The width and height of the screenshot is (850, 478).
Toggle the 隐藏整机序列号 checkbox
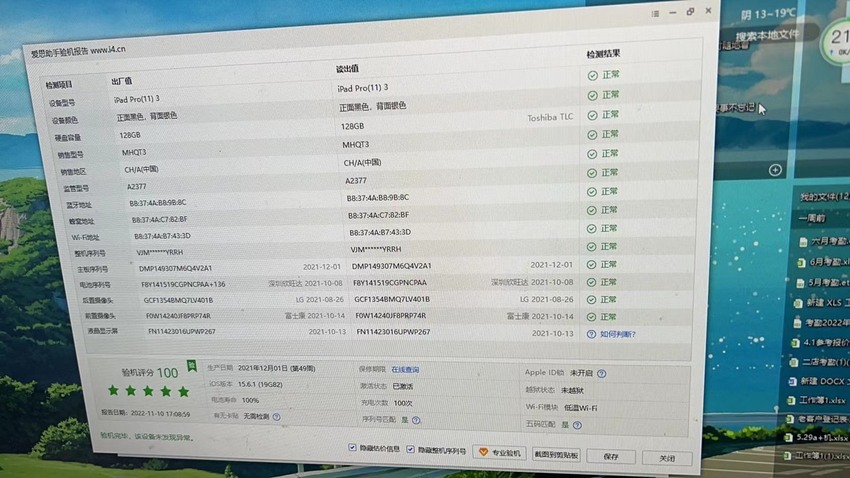(x=410, y=449)
